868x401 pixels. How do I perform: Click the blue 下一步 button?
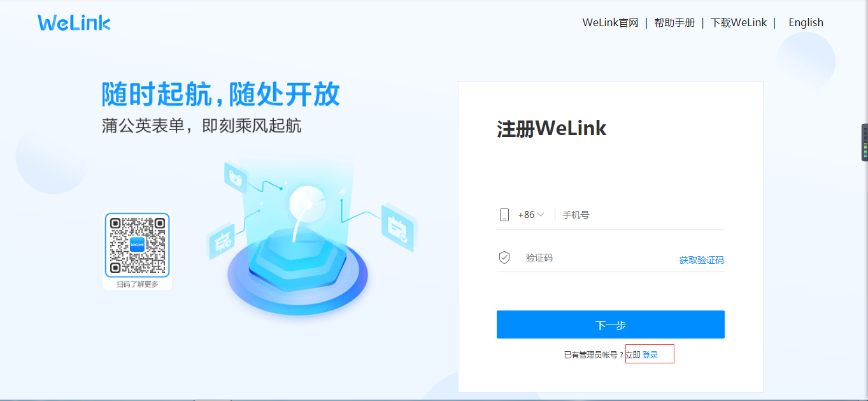click(x=611, y=324)
